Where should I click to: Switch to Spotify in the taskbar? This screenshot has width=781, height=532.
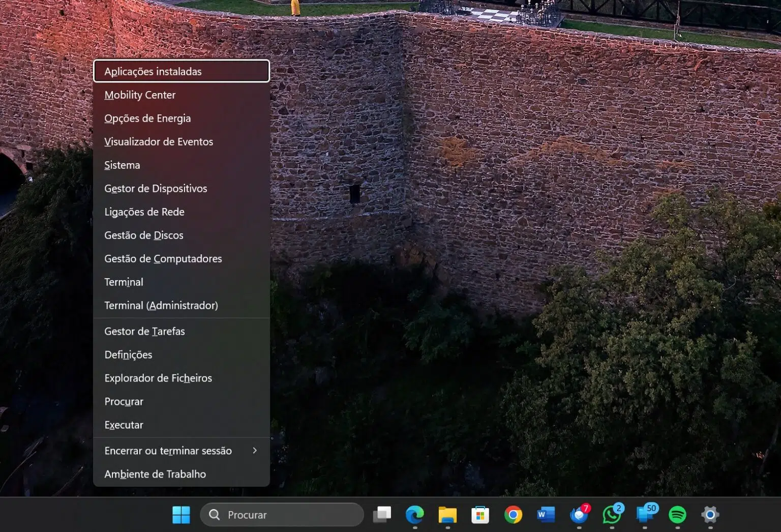677,515
